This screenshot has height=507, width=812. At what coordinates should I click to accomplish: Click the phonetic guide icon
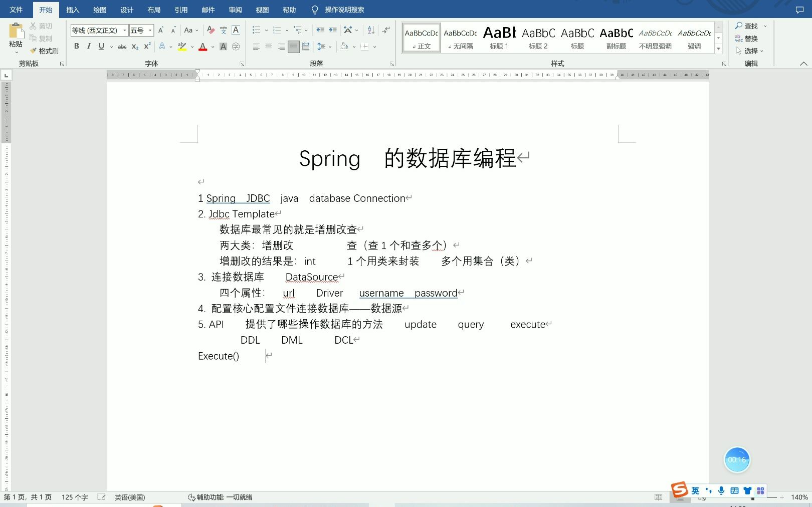223,30
